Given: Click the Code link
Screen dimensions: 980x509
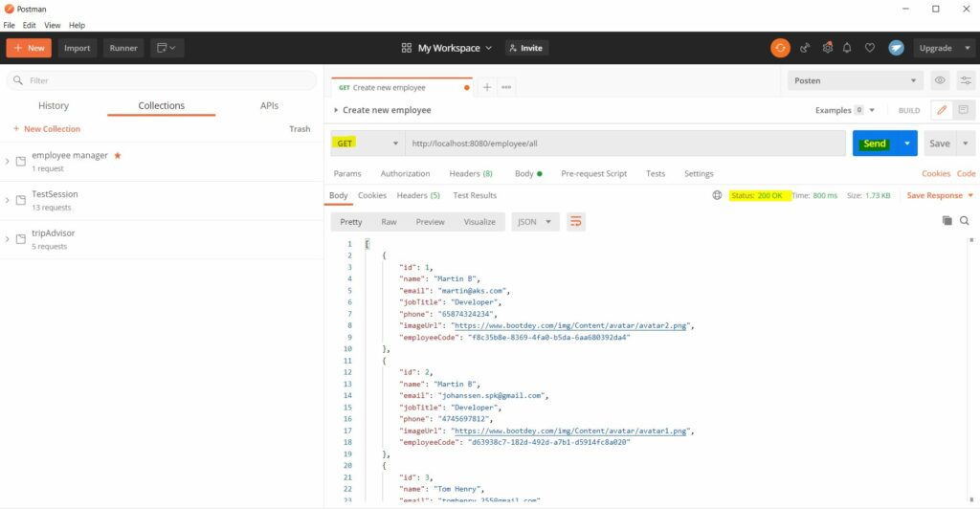Looking at the screenshot, I should coord(966,173).
